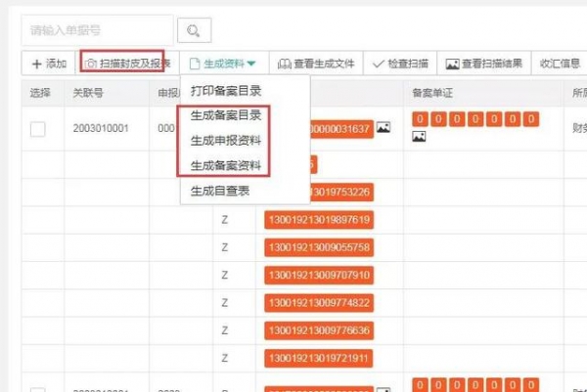The image size is (587, 392).
Task: Click the orange tag 130019213009774822
Action: pos(318,302)
